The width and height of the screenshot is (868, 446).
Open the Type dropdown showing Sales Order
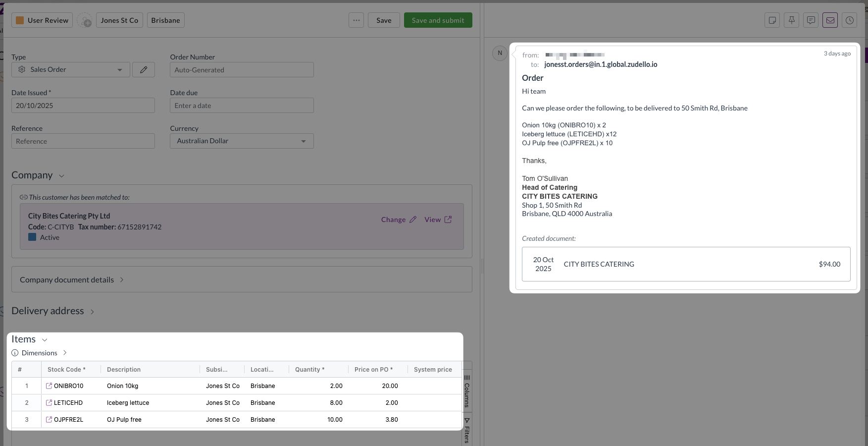(71, 70)
